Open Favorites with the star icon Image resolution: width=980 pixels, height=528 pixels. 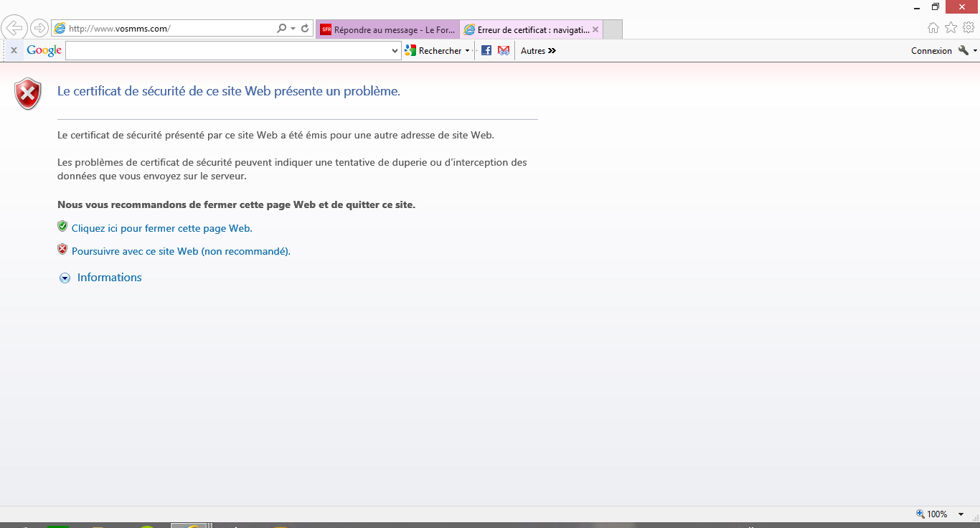pyautogui.click(x=951, y=27)
